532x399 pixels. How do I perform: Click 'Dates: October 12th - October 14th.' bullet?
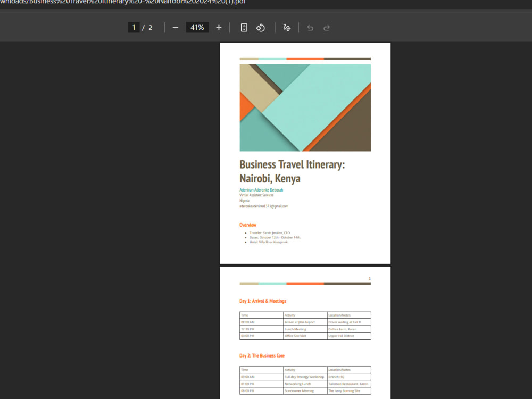click(275, 237)
